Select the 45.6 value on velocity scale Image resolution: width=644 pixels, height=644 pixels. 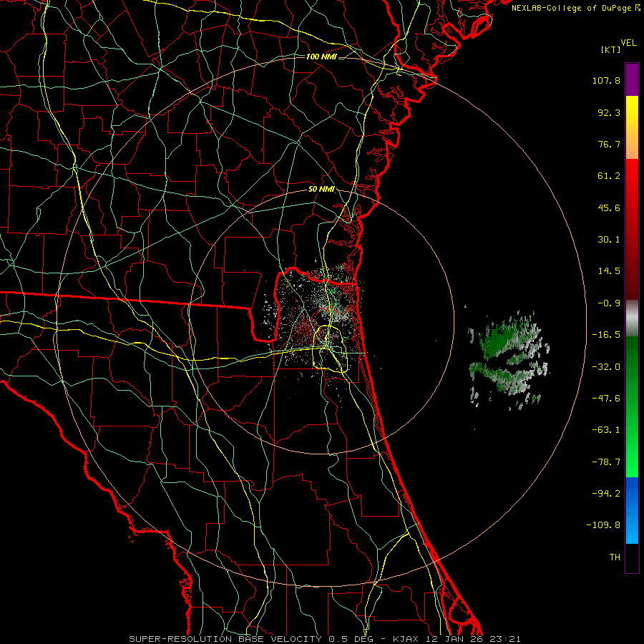pyautogui.click(x=609, y=208)
